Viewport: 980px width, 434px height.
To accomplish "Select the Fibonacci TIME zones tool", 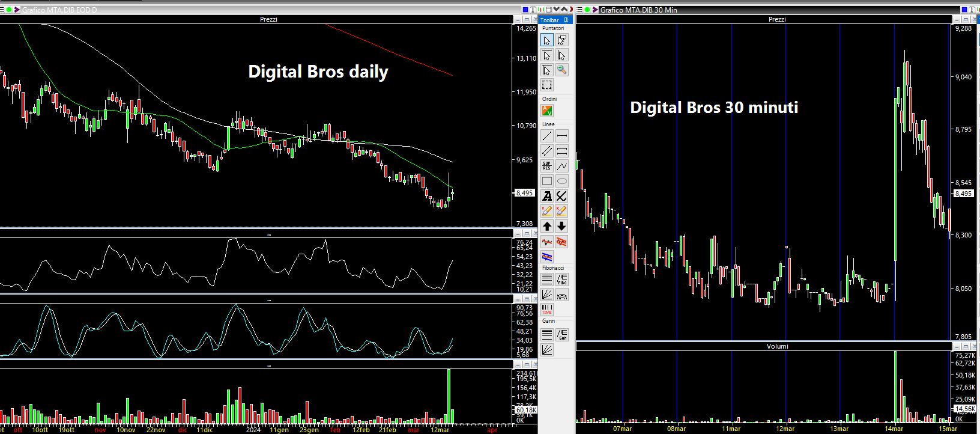I will pyautogui.click(x=547, y=310).
